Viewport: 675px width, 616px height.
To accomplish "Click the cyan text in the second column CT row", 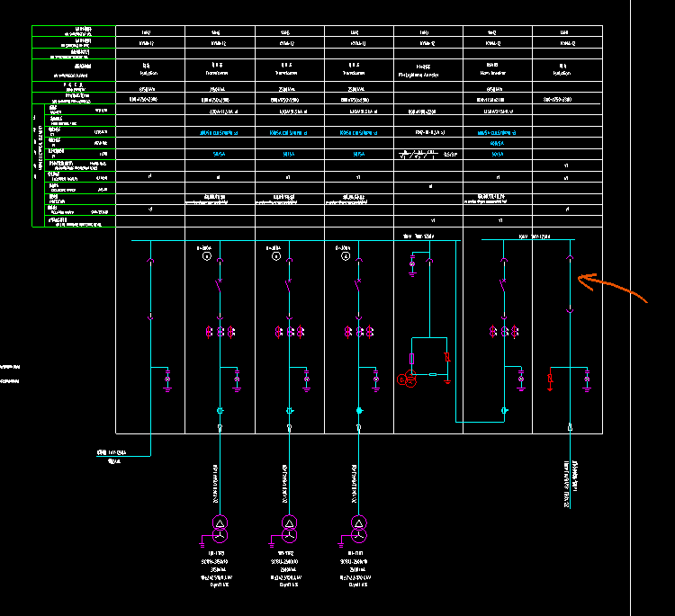I will coord(219,133).
